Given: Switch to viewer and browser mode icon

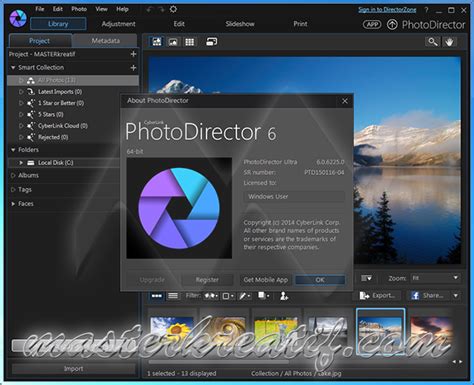Looking at the screenshot, I should click(157, 42).
